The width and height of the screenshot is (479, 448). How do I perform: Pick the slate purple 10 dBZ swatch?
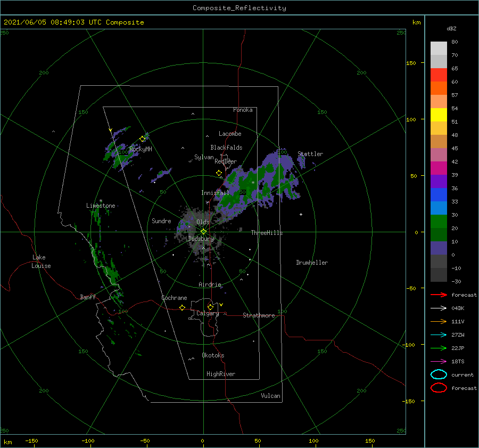tap(439, 248)
